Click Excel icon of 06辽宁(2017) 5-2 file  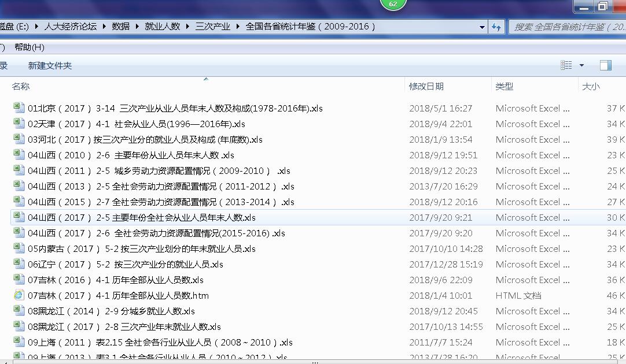(x=19, y=263)
